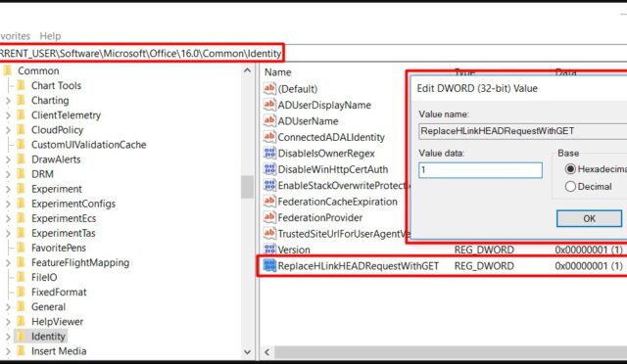Image resolution: width=627 pixels, height=364 pixels.
Task: Click the Name column header
Action: tap(278, 72)
